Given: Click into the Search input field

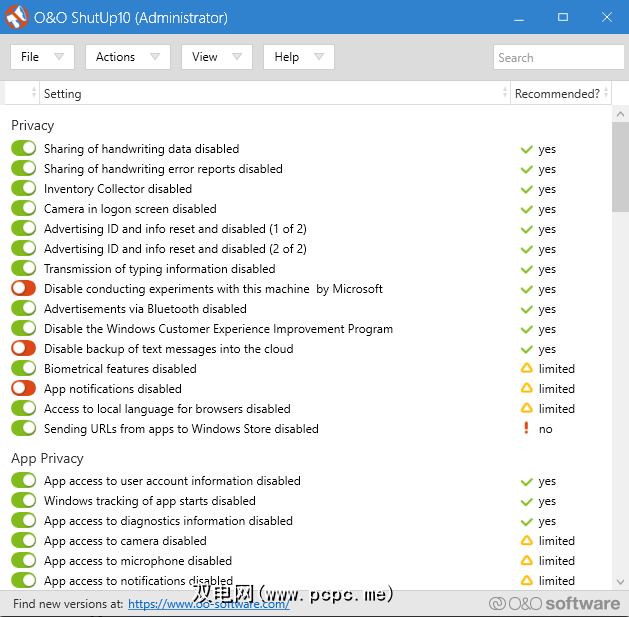Looking at the screenshot, I should [558, 58].
